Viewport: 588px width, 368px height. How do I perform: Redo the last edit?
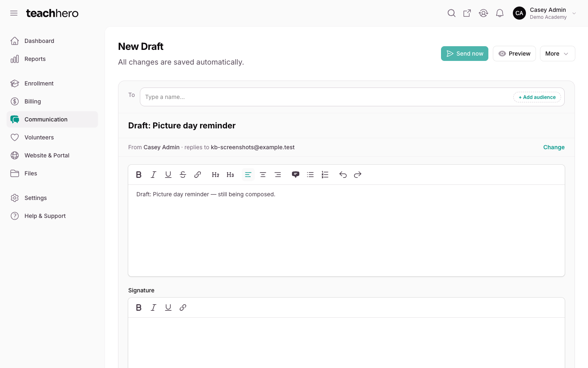click(358, 175)
